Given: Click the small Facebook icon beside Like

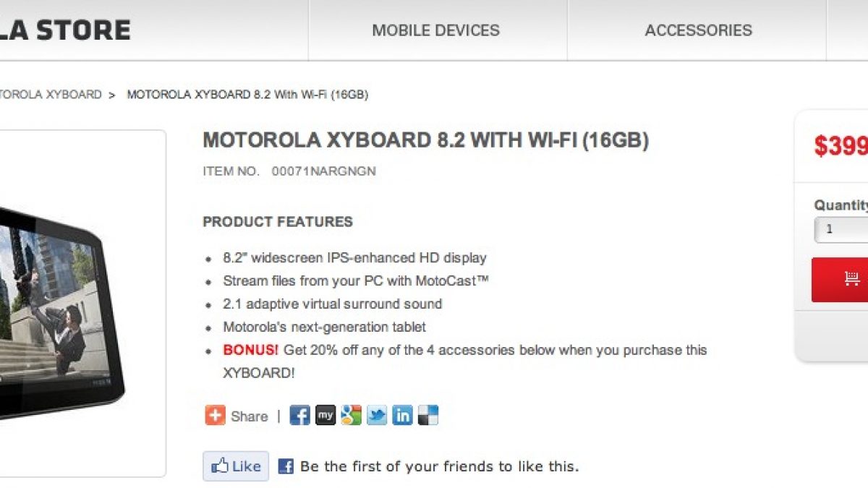Looking at the screenshot, I should [286, 466].
